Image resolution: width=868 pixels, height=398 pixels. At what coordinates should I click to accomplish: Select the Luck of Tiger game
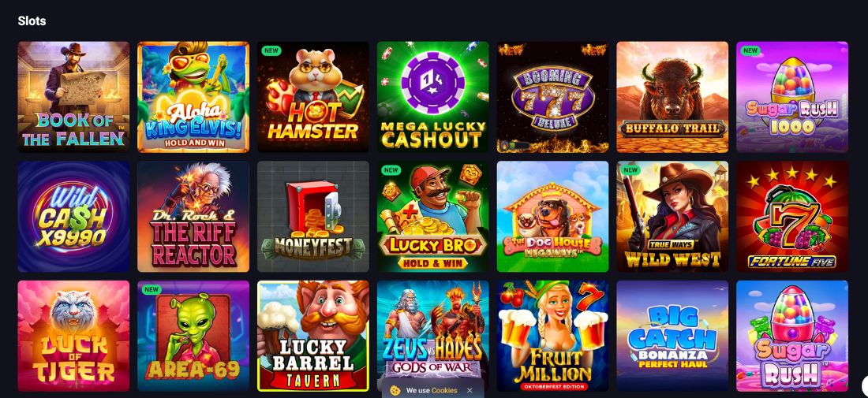click(73, 336)
